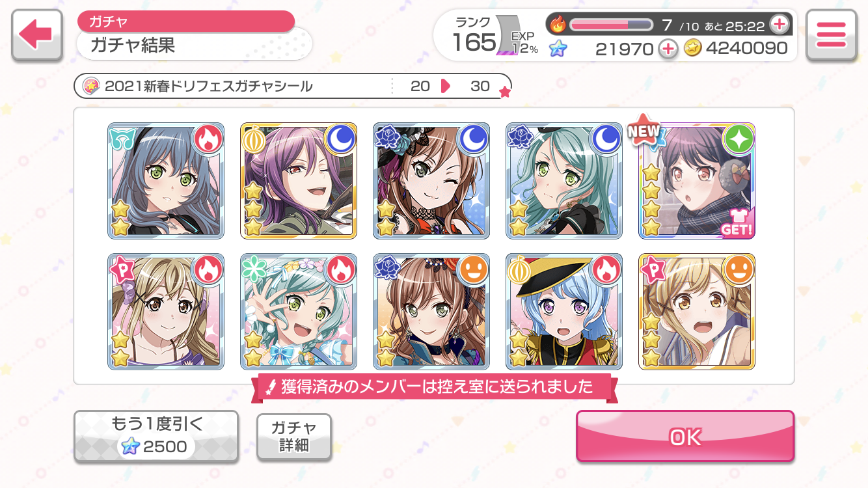Tap the flame boost icon in the top bar
This screenshot has height=488, width=868.
[558, 25]
